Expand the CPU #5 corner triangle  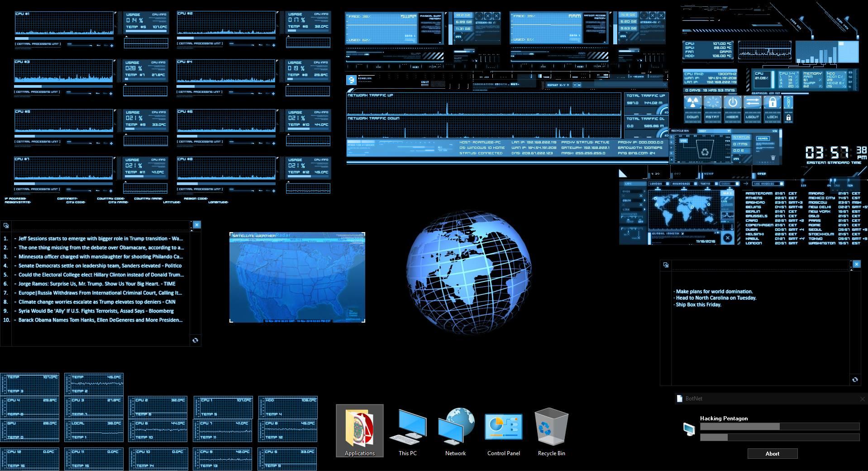pyautogui.click(x=115, y=111)
